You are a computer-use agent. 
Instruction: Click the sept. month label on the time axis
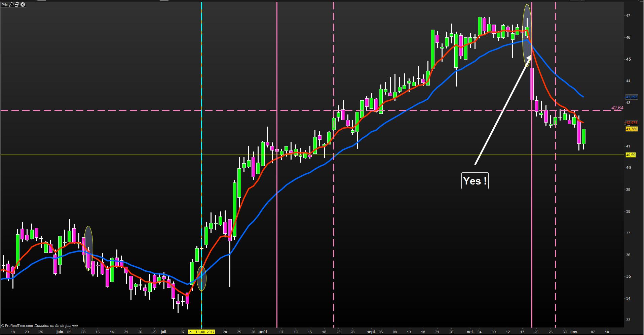(371, 332)
